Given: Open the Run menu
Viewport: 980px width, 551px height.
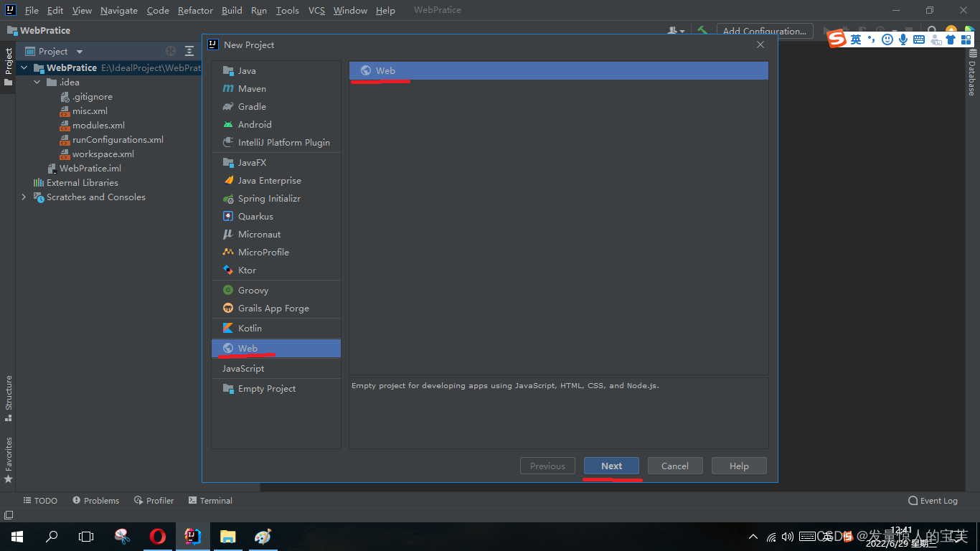Looking at the screenshot, I should coord(259,10).
